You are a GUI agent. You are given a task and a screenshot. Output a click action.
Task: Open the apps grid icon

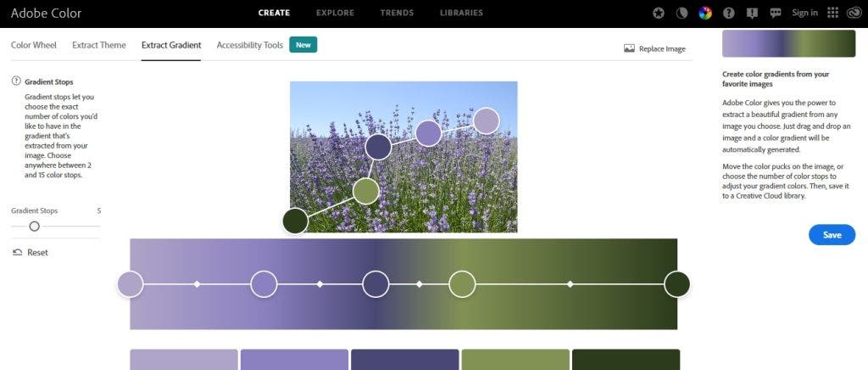point(832,13)
